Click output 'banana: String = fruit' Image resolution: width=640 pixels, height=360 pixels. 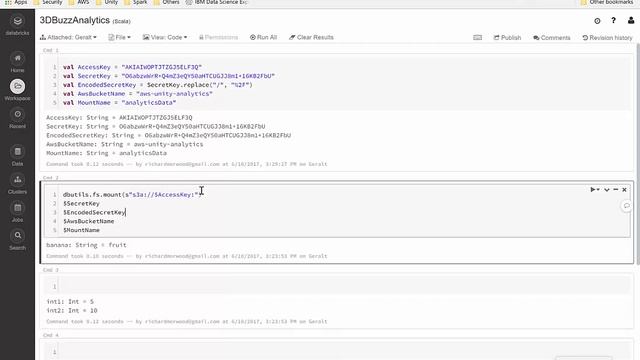click(x=86, y=245)
